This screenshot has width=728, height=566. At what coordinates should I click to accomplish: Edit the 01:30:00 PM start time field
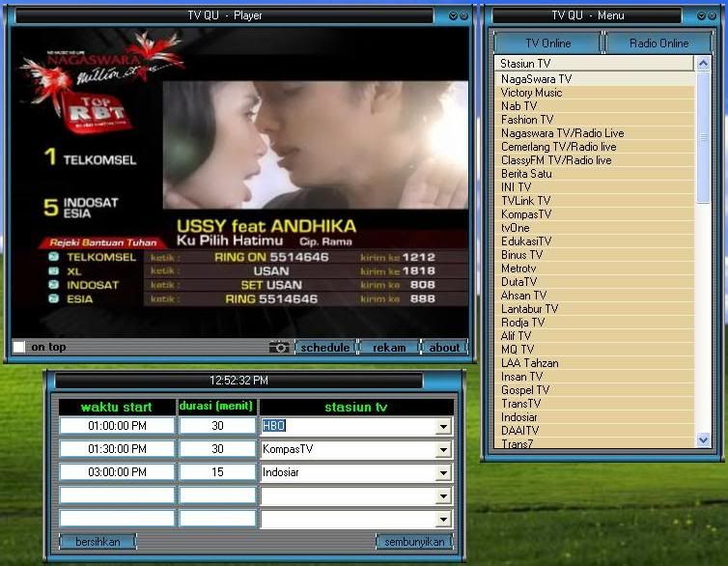(117, 449)
